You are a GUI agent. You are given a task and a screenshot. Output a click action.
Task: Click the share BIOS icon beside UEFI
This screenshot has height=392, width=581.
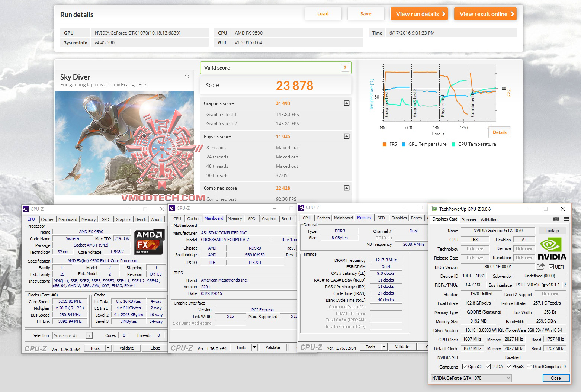tap(540, 267)
